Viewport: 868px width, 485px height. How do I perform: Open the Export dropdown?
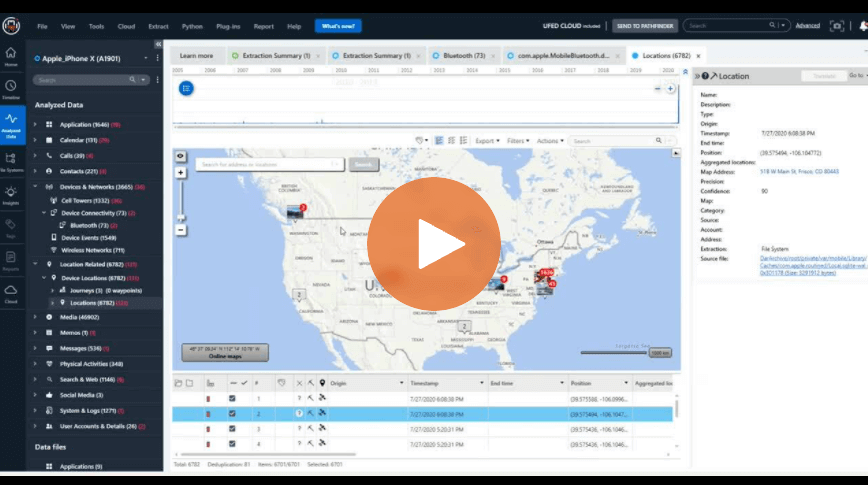click(x=487, y=141)
